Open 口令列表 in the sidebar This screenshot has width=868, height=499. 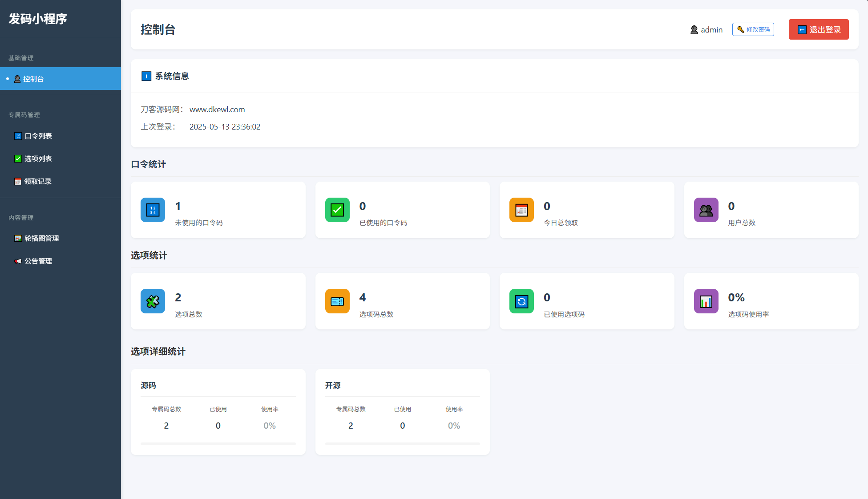point(38,136)
